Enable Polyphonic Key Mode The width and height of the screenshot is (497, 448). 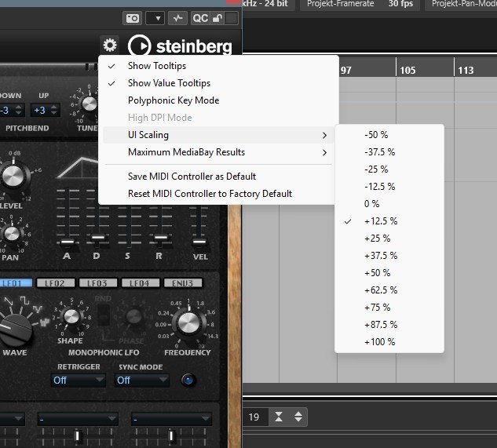tap(174, 100)
